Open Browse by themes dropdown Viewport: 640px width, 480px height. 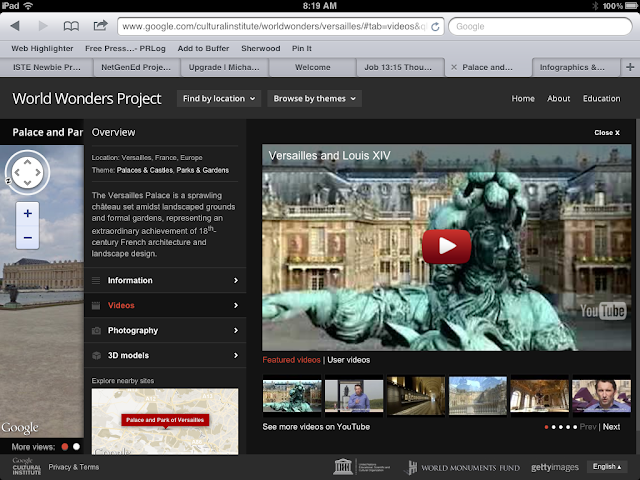(x=314, y=98)
